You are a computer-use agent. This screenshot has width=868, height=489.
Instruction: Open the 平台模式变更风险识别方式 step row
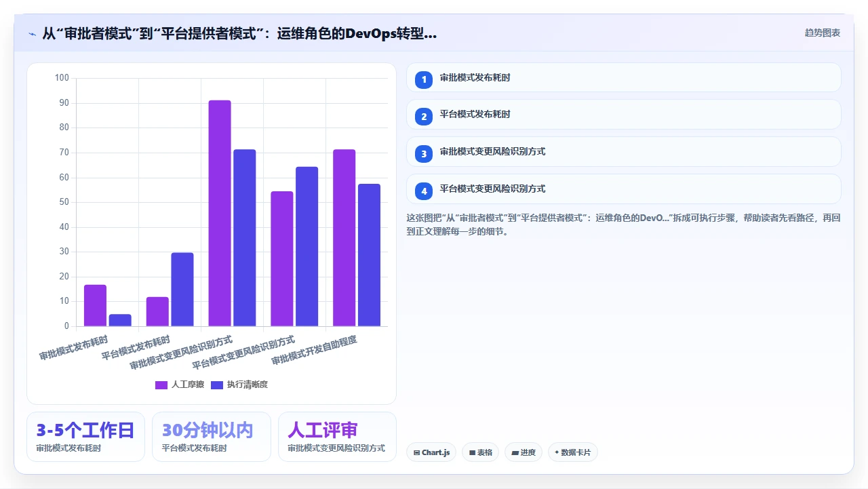point(623,189)
